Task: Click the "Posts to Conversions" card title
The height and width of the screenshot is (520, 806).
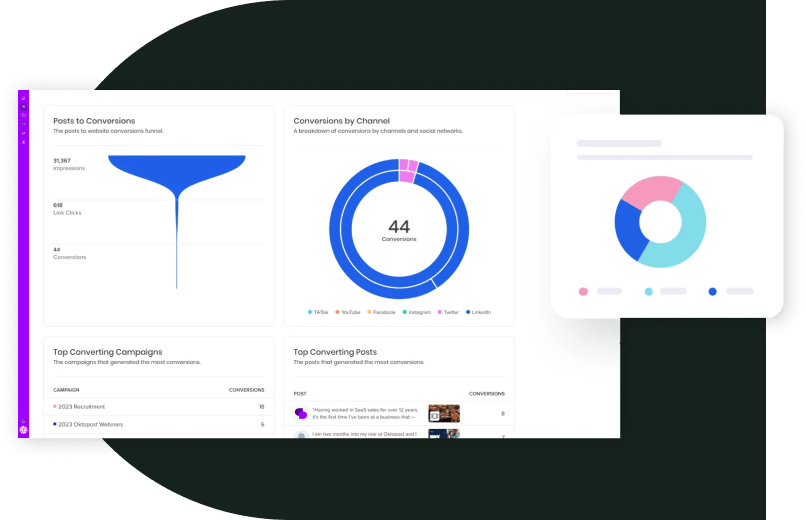Action: pos(94,121)
